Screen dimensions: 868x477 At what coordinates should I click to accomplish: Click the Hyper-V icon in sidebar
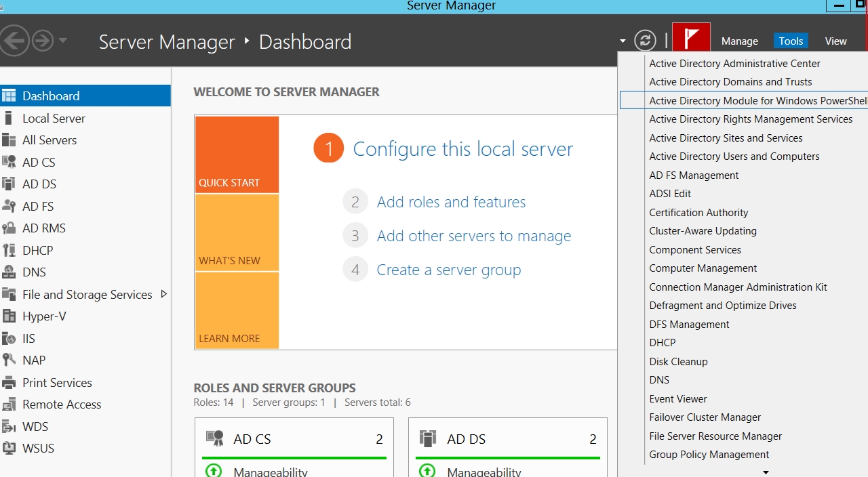(x=9, y=316)
